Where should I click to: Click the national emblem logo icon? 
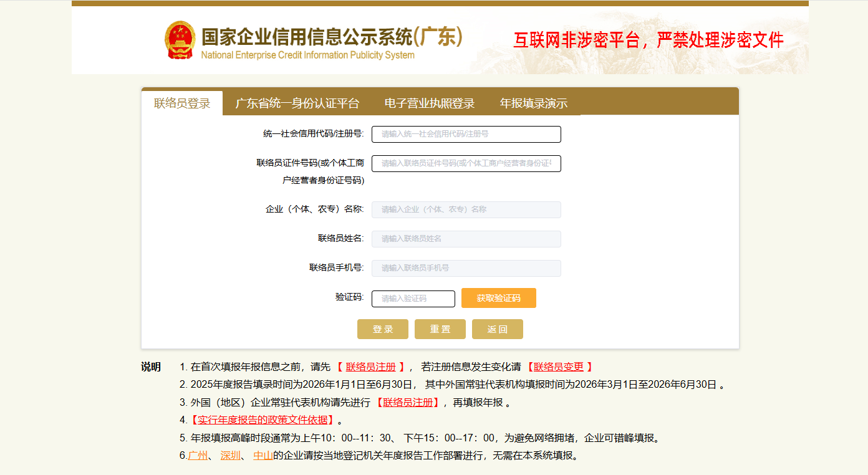(180, 40)
